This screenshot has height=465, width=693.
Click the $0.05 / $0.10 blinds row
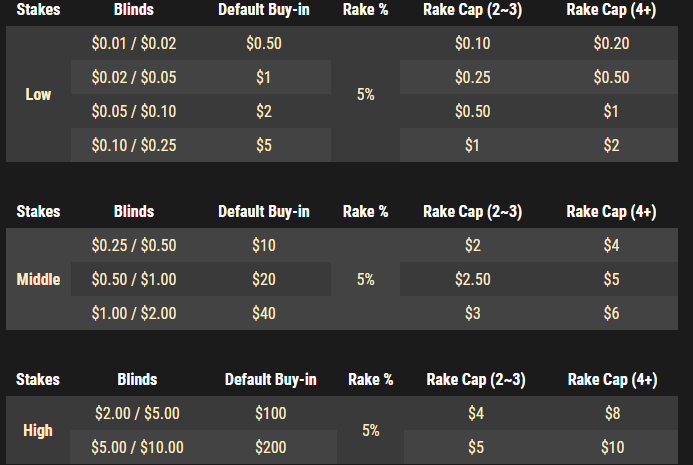coord(133,112)
